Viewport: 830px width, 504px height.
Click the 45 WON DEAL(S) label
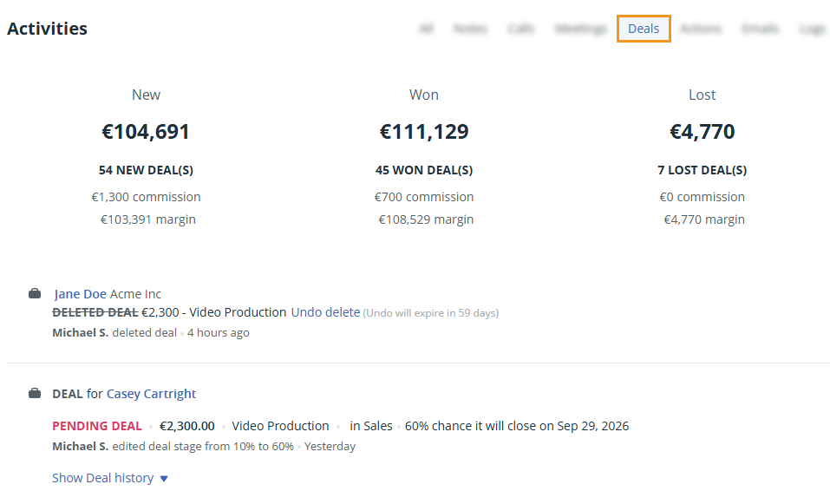point(424,171)
